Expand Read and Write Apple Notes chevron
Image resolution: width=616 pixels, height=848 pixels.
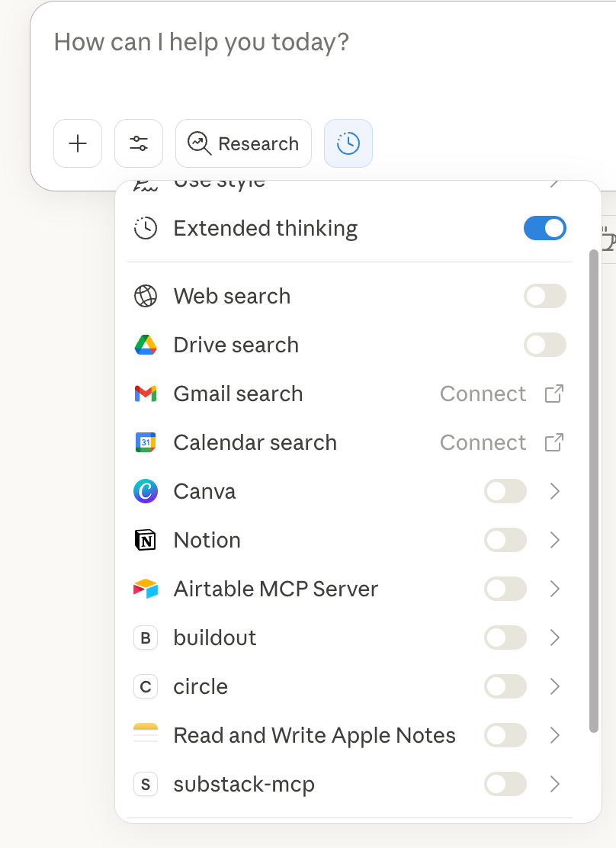[x=554, y=735]
